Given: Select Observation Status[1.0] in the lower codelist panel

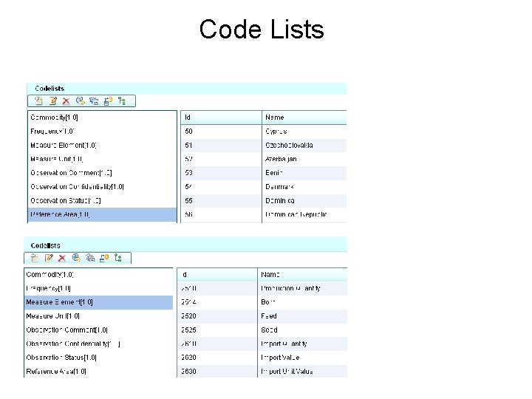Looking at the screenshot, I should (98, 358).
